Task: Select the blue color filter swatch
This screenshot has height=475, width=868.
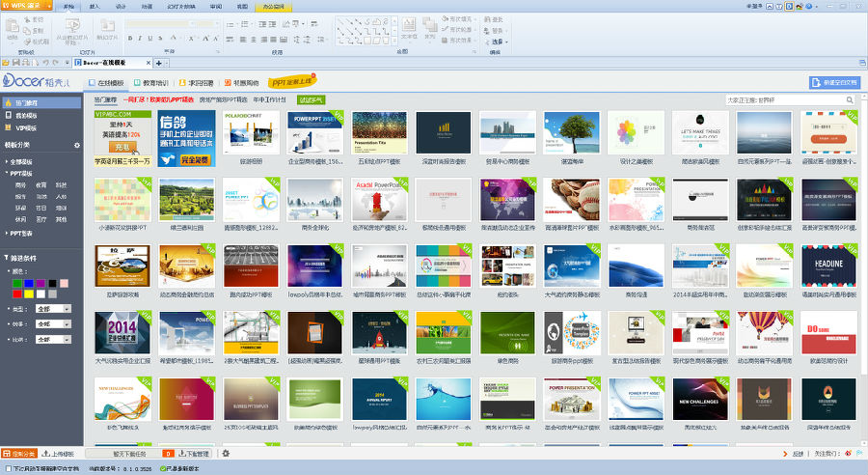Action: 29,284
